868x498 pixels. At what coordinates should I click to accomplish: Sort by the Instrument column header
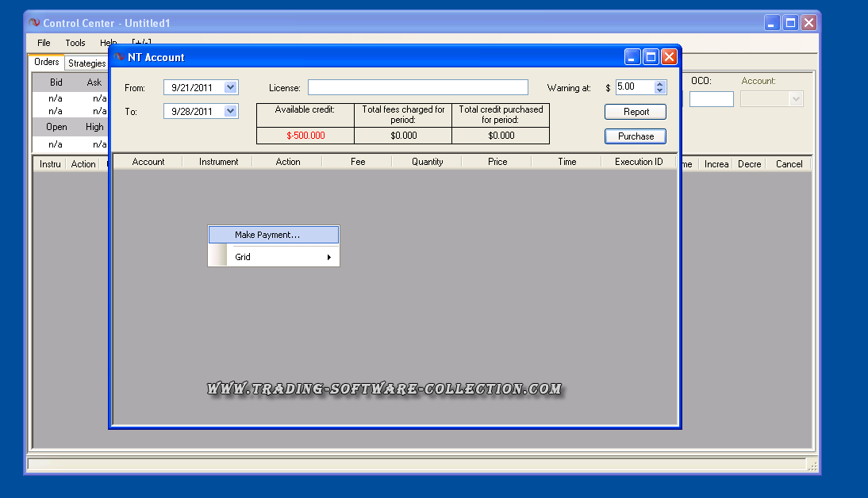coord(218,162)
